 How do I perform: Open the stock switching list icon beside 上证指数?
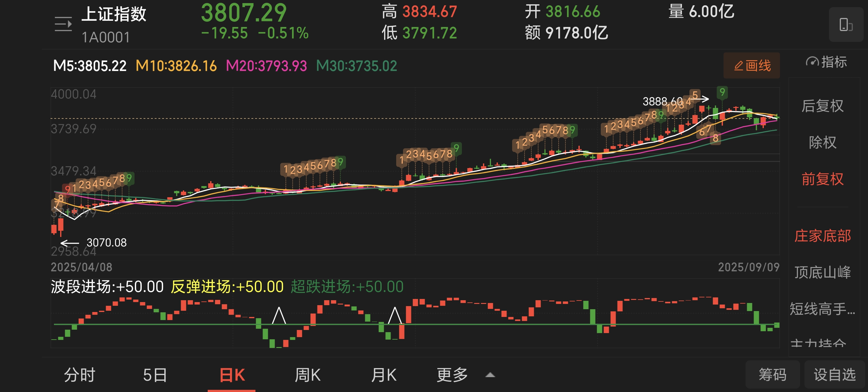[63, 24]
